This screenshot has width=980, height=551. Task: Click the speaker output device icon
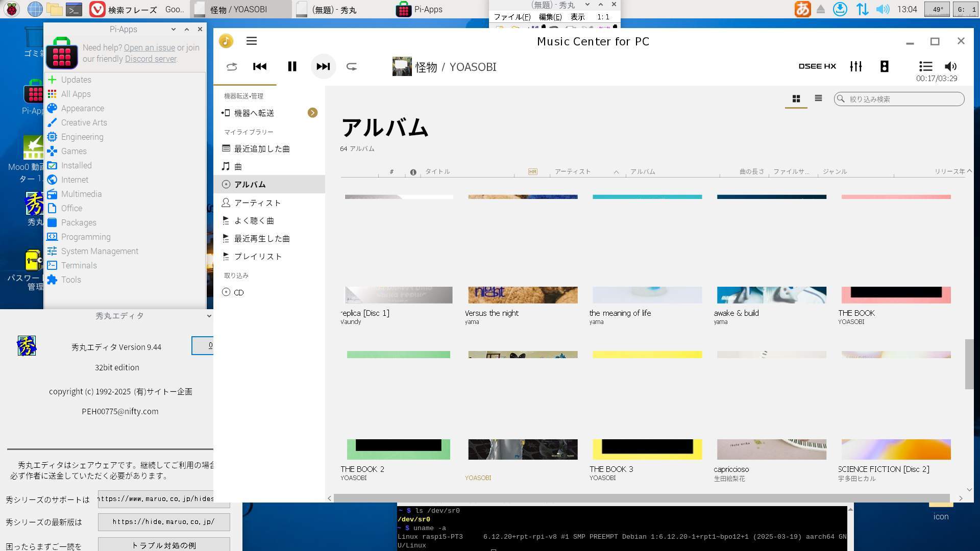coord(885,66)
